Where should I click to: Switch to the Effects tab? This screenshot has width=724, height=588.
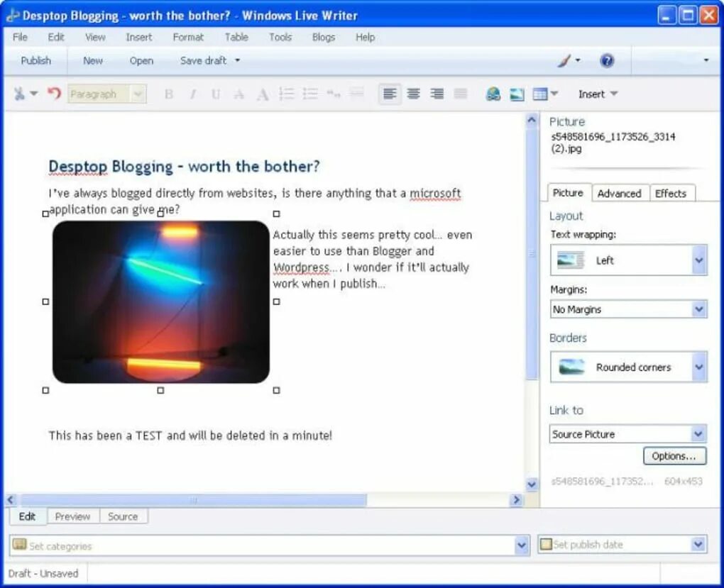click(671, 194)
